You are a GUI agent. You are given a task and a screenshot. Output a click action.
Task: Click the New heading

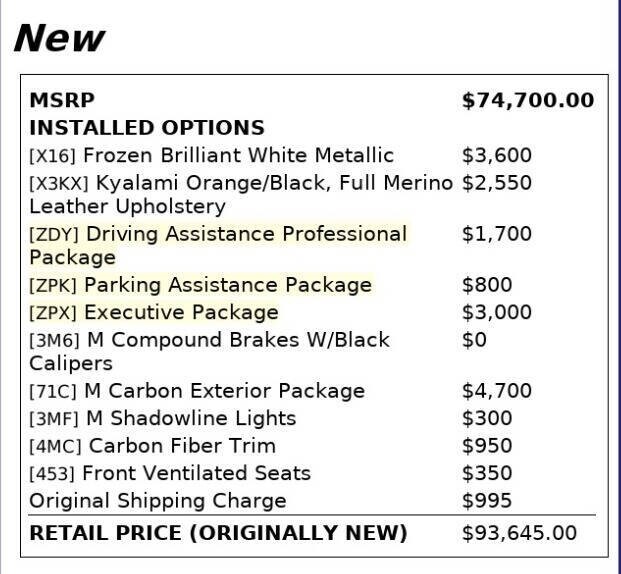tap(59, 38)
